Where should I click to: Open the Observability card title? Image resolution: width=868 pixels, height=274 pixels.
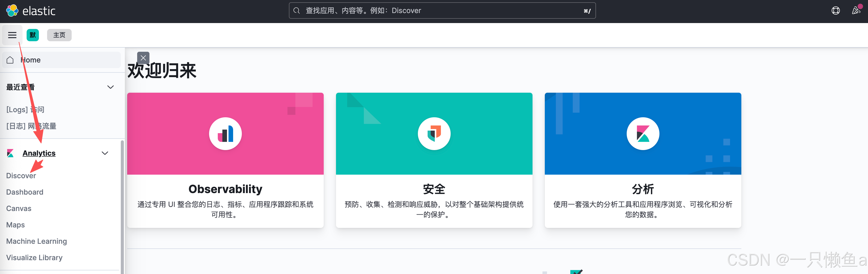point(225,189)
